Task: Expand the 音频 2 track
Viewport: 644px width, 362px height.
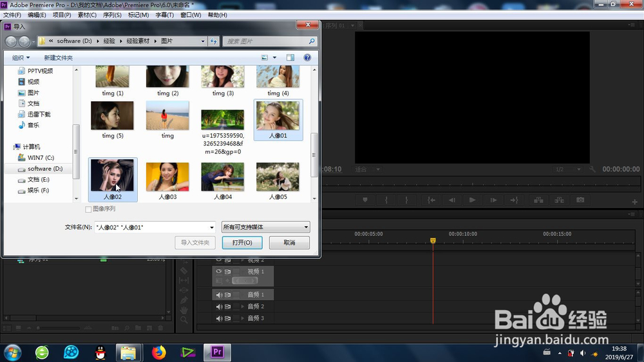Action: (x=242, y=307)
